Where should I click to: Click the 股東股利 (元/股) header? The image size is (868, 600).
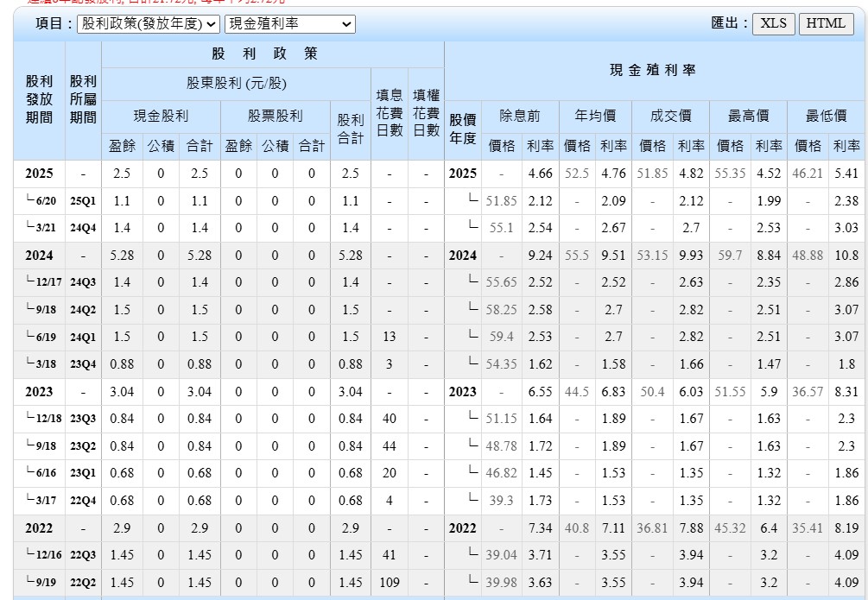(237, 84)
